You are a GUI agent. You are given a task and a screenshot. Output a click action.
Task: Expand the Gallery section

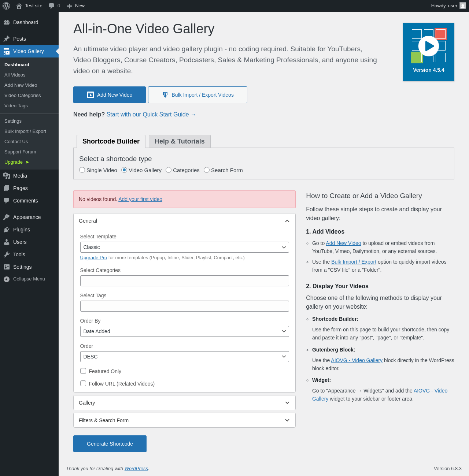184,403
